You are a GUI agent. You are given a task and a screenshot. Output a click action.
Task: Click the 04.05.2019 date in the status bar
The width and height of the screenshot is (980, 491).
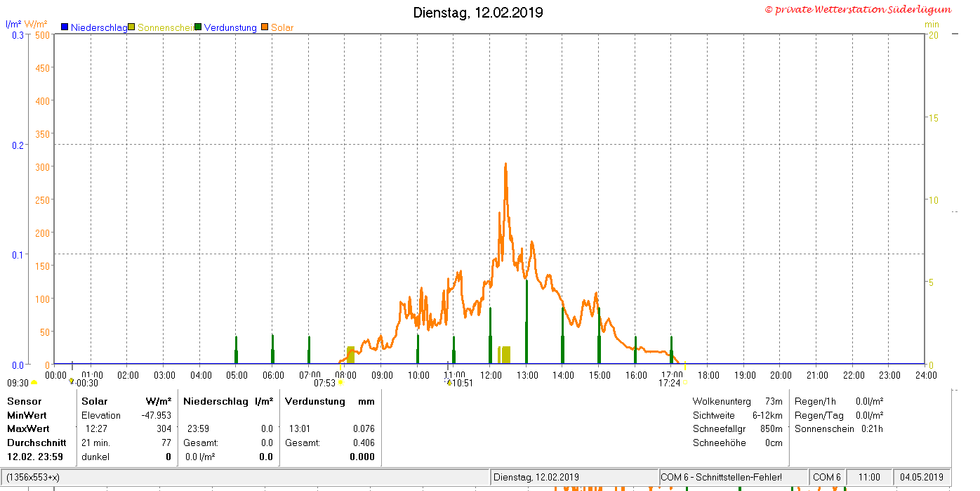(x=922, y=477)
